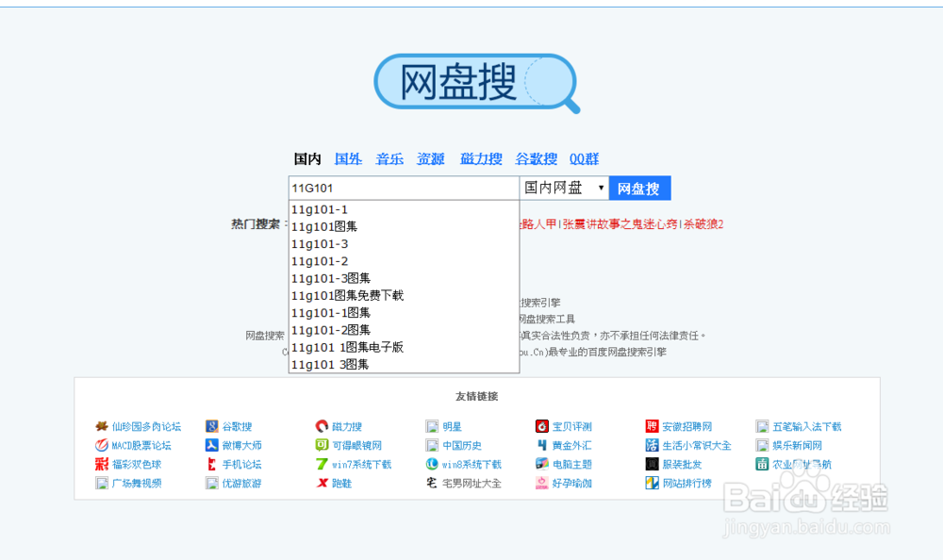
Task: Open the 娱乐新闻网 text link
Action: pyautogui.click(x=797, y=446)
